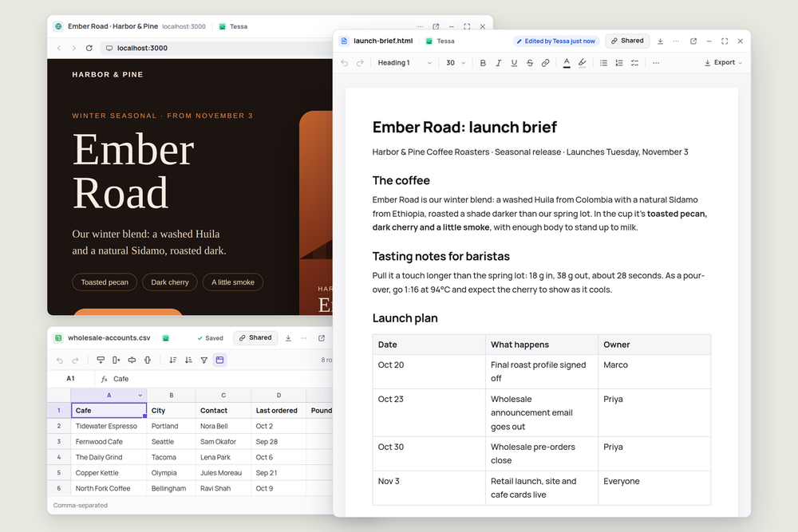Select the Bellingham city cell
798x532 pixels.
[171, 488]
